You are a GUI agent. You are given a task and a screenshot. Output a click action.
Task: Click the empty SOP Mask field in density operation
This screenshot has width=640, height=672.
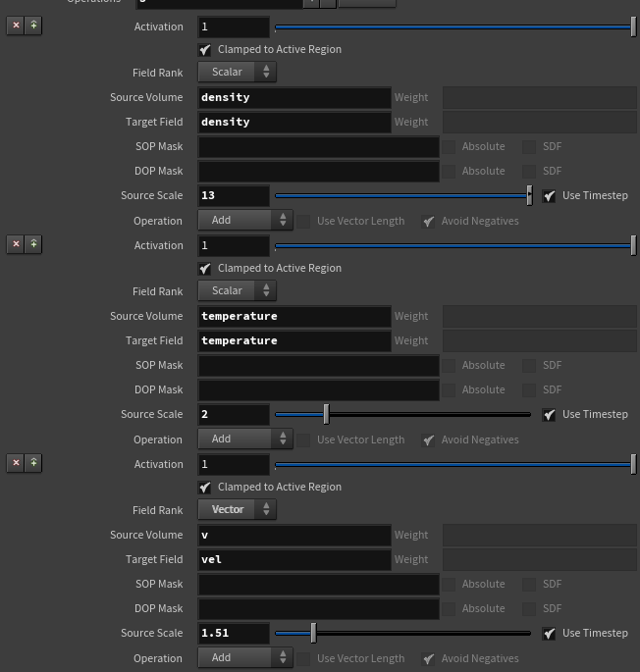[318, 147]
